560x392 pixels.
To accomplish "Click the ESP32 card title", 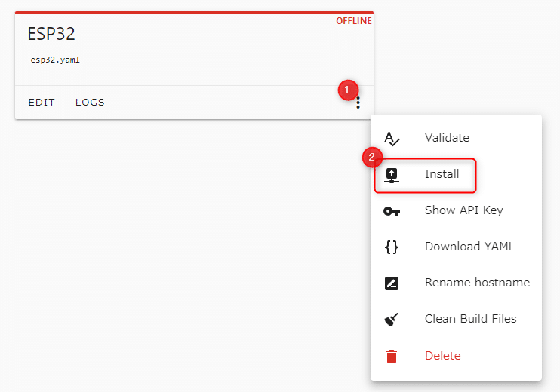I will [x=51, y=34].
